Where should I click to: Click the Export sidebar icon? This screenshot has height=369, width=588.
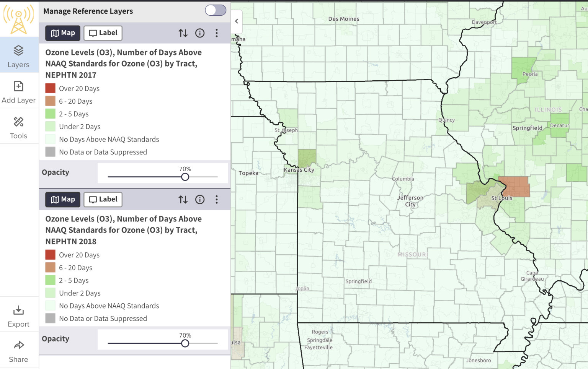19,314
